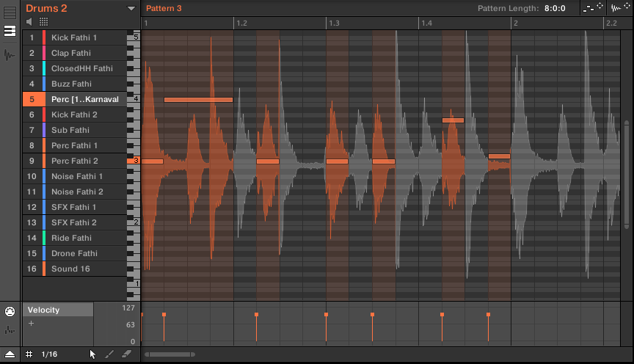Add a new lane with plus button
Viewport: 634px width, 364px height.
click(x=31, y=324)
